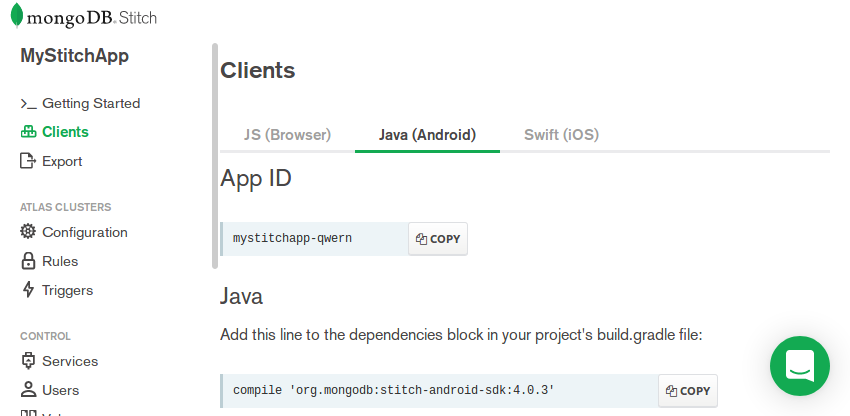The image size is (850, 416).
Task: Click the MyStitchApp application name
Action: click(74, 55)
